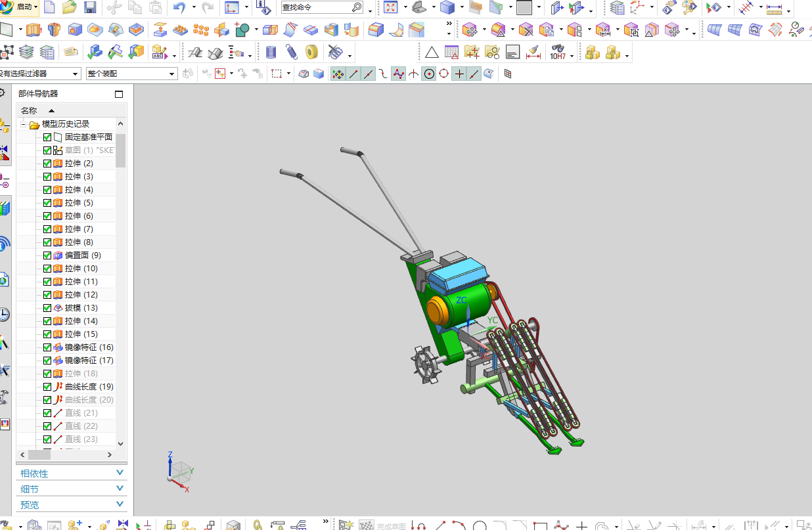812x530 pixels.
Task: Click the helical spring (cylinder coil) icon
Action: [x=271, y=52]
